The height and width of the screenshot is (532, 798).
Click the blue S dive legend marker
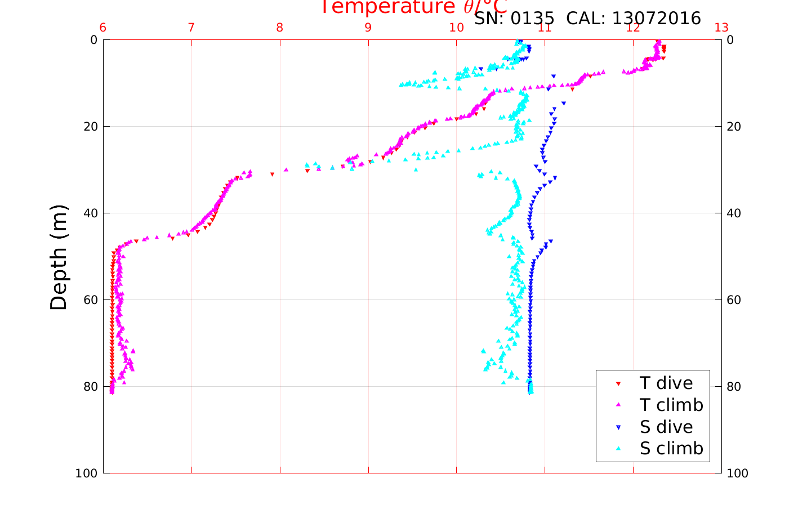(x=618, y=427)
